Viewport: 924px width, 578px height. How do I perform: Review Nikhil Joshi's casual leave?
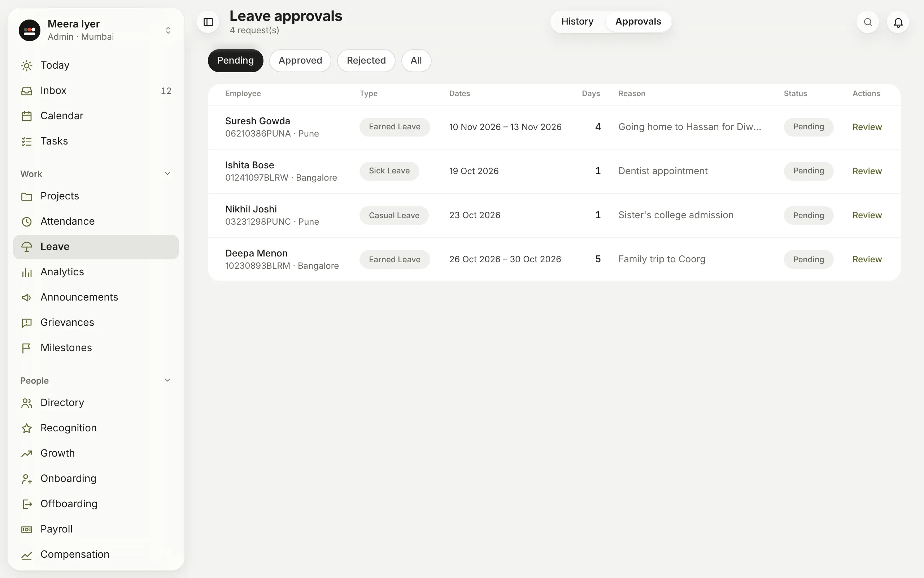[867, 216]
